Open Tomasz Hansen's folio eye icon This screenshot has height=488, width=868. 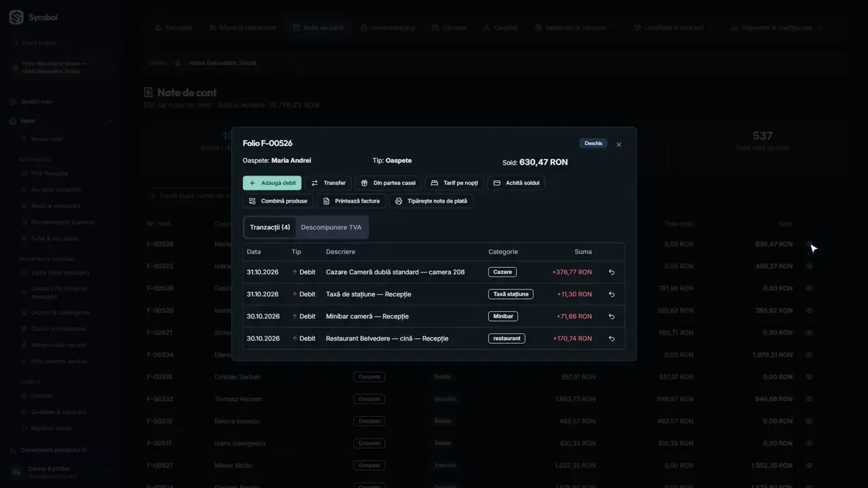809,399
